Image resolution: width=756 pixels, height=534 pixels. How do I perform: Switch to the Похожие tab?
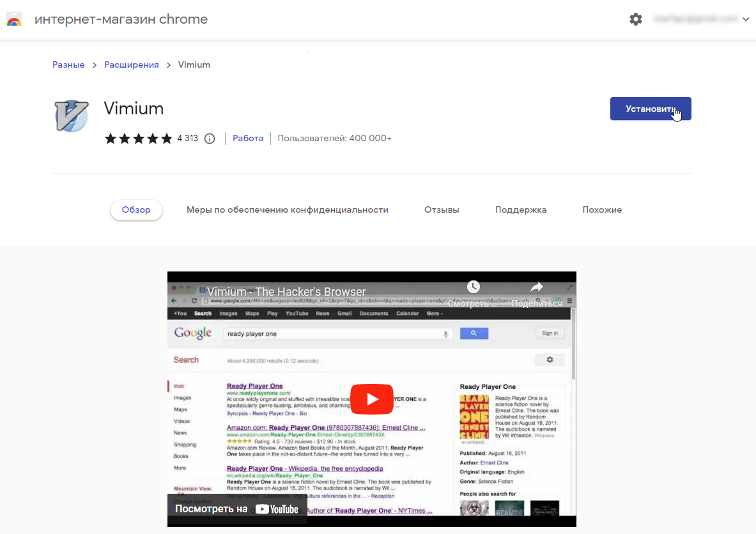point(602,210)
